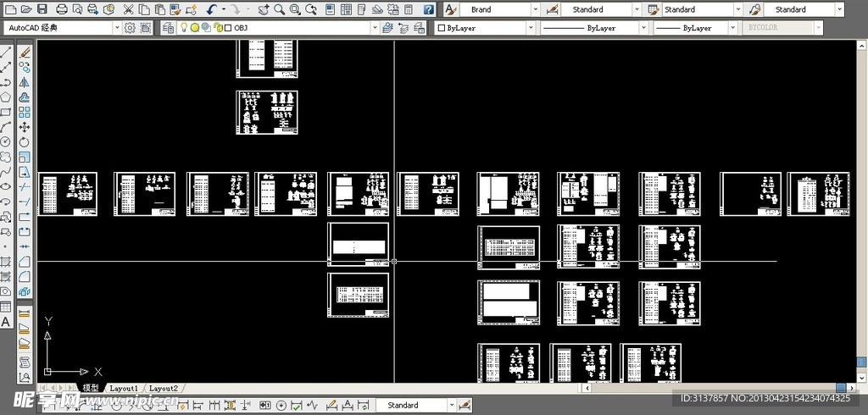The image size is (868, 415).
Task: Click horizontal scrollbar right arrow
Action: [x=852, y=388]
